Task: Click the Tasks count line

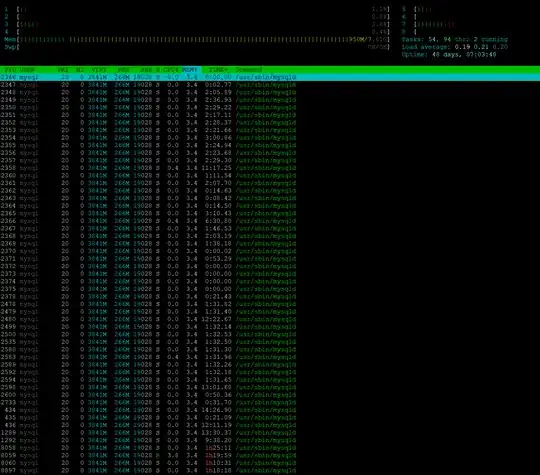Action: [455, 39]
